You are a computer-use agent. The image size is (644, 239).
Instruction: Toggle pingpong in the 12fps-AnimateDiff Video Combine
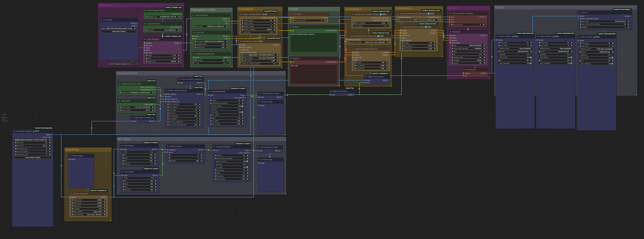pyautogui.click(x=515, y=54)
